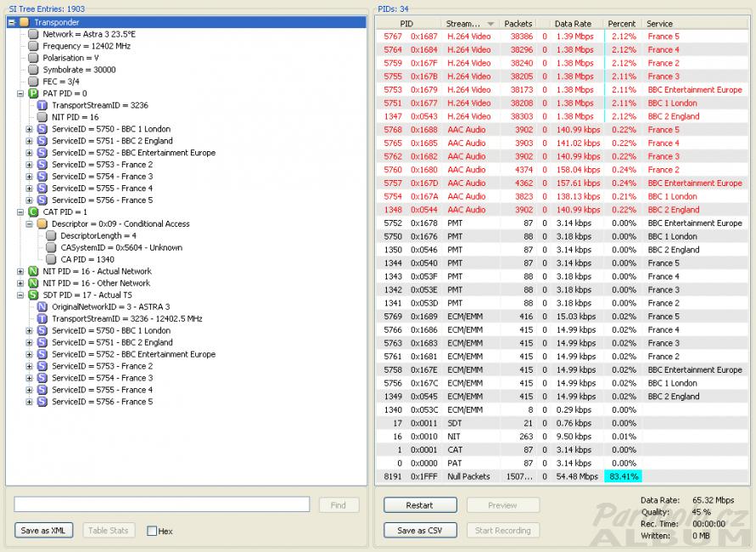Collapse the PAT PID = 0 node
Image resolution: width=756 pixels, height=552 pixels.
tap(20, 93)
